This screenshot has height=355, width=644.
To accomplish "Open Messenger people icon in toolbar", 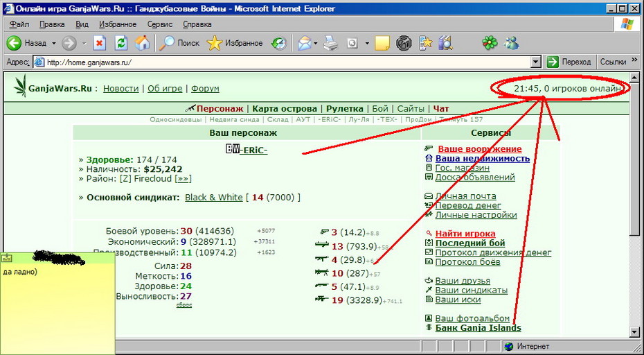I will pos(512,43).
